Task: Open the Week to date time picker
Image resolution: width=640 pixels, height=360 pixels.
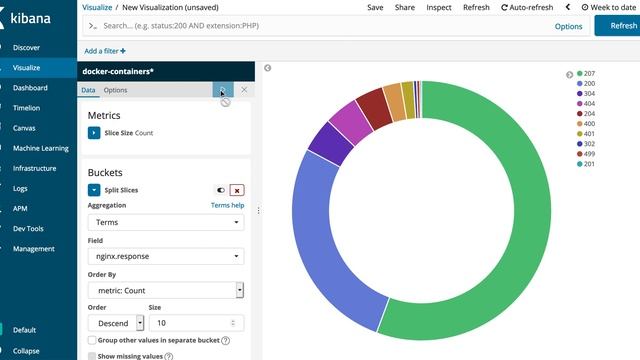Action: pos(609,7)
